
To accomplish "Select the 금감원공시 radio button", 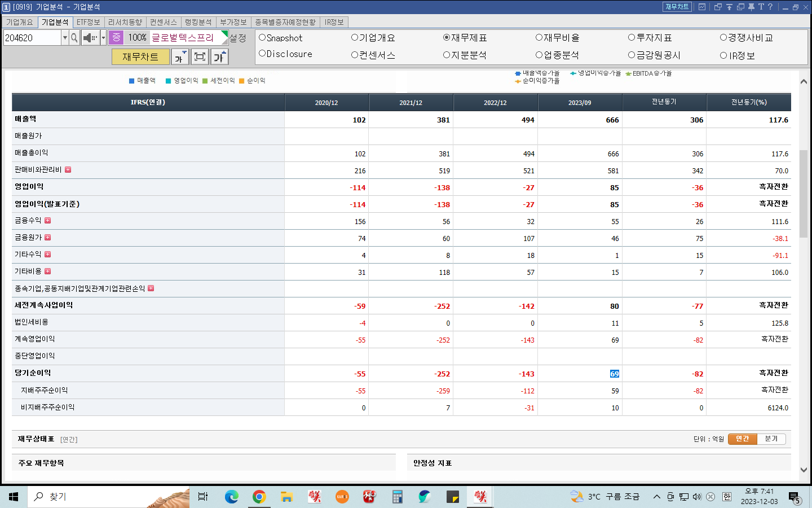I will click(632, 55).
